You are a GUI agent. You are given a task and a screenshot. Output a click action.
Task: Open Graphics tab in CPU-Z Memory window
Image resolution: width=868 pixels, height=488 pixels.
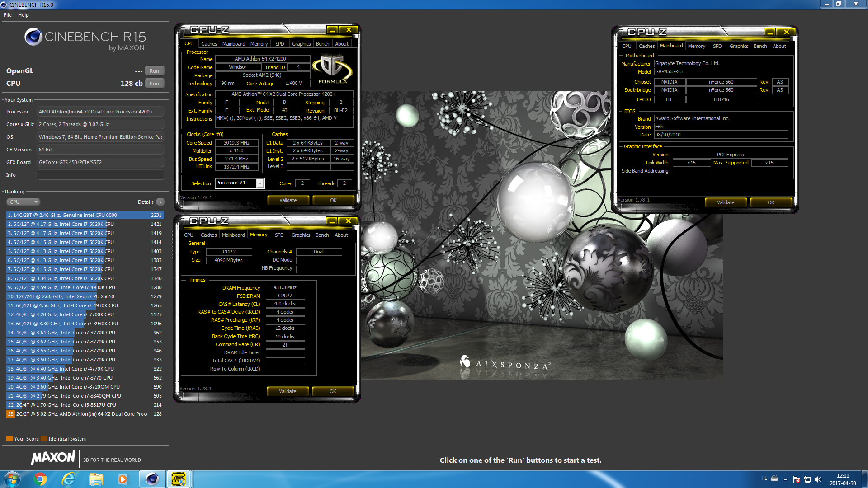pos(301,235)
